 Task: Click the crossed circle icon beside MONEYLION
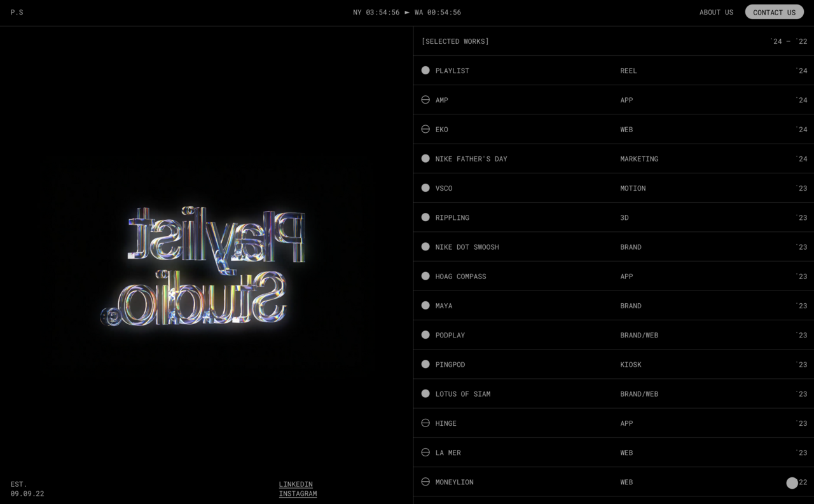point(425,482)
